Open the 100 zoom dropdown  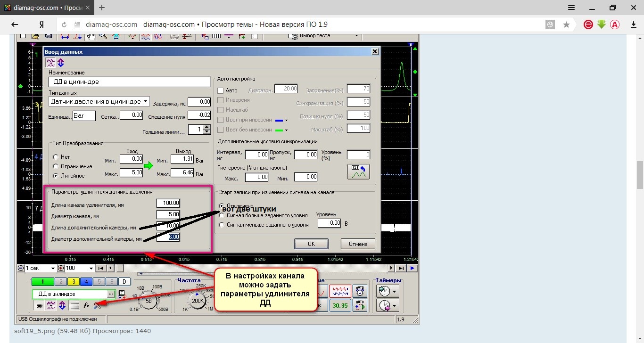91,268
